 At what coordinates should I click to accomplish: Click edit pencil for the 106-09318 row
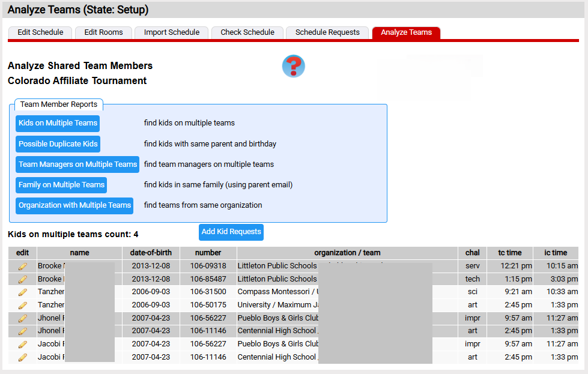(x=23, y=266)
